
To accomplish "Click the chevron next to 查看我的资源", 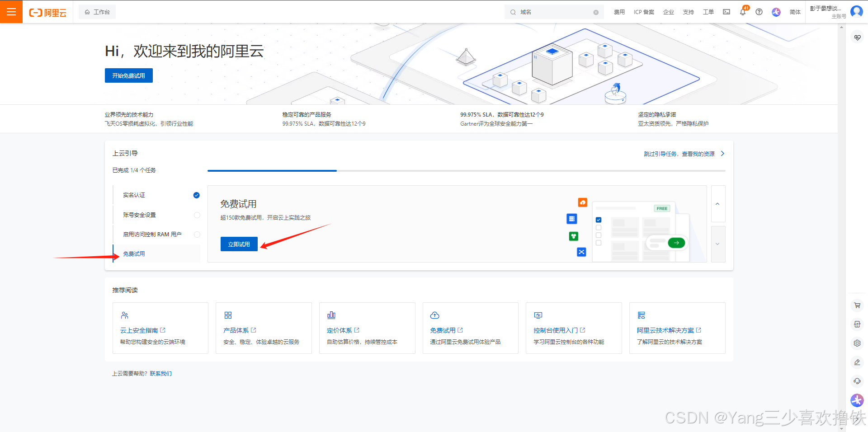I will tap(722, 154).
